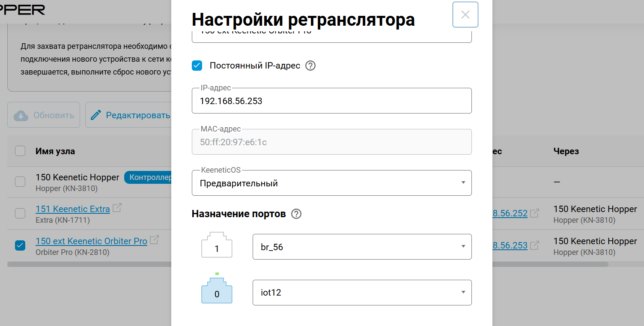This screenshot has height=326, width=644.
Task: Open the IP link ending 8.56.253
Action: pyautogui.click(x=510, y=245)
